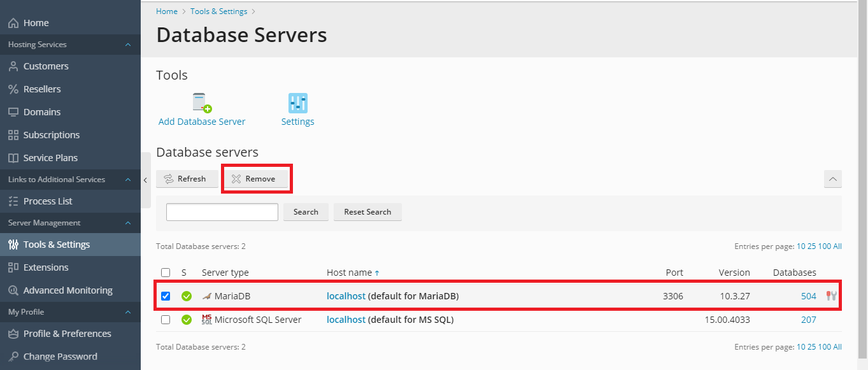Show All entries per page, top pager

pyautogui.click(x=837, y=246)
